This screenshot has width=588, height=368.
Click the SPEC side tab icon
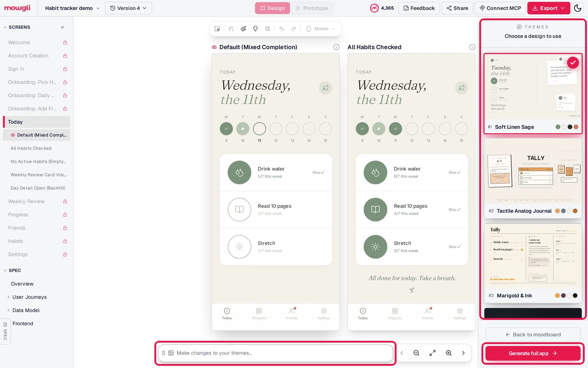pos(5,331)
